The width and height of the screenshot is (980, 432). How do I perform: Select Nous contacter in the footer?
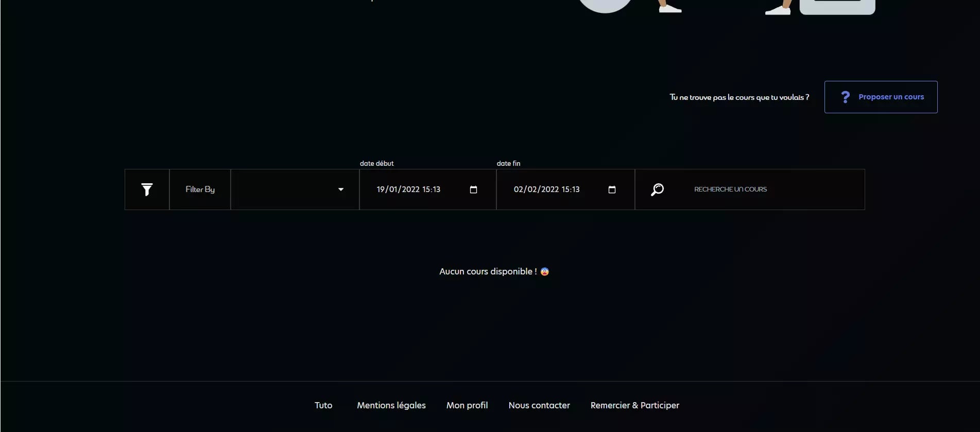pos(539,405)
